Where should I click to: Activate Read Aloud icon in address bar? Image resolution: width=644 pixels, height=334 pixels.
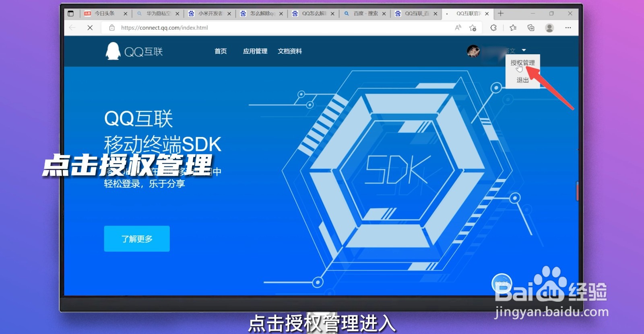[458, 28]
